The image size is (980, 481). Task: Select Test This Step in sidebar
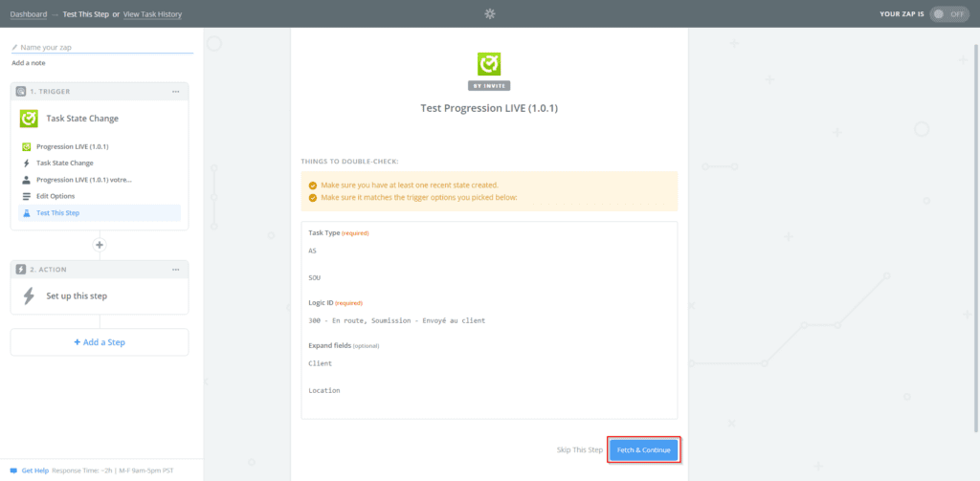point(100,213)
